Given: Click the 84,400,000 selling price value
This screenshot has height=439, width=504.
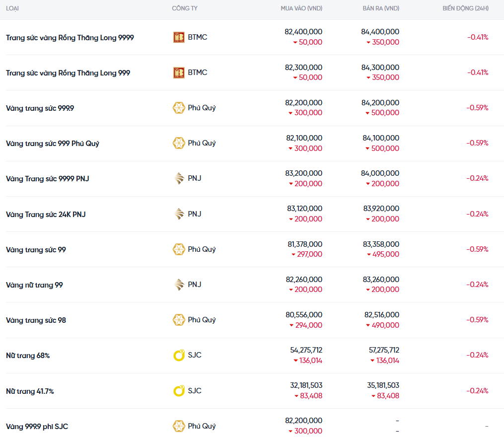Looking at the screenshot, I should [x=380, y=32].
